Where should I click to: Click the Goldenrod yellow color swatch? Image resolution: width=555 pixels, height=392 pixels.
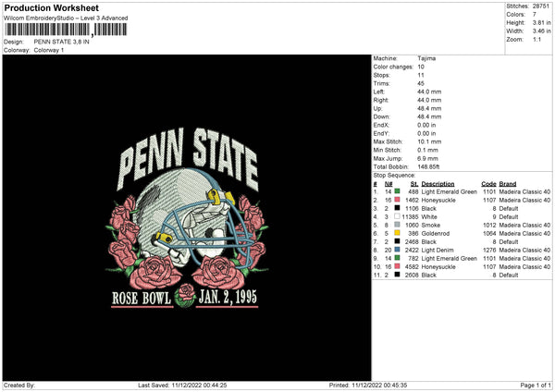(397, 233)
